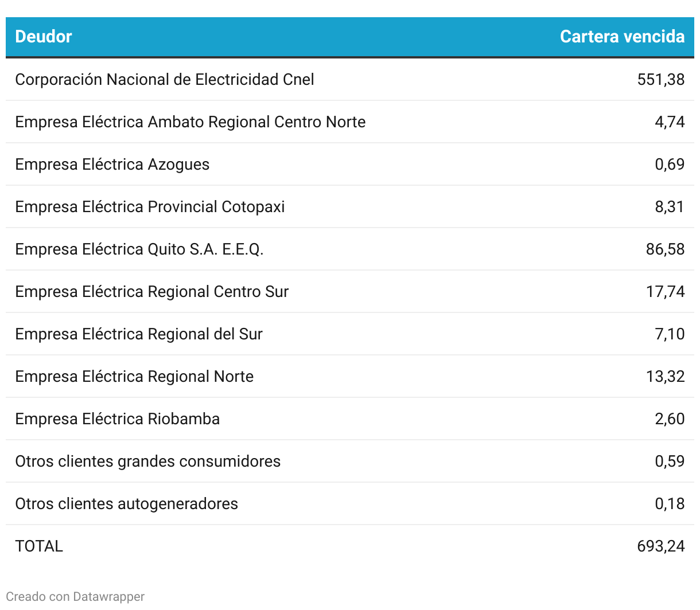Click the Deudor column header
The image size is (700, 610).
point(44,37)
